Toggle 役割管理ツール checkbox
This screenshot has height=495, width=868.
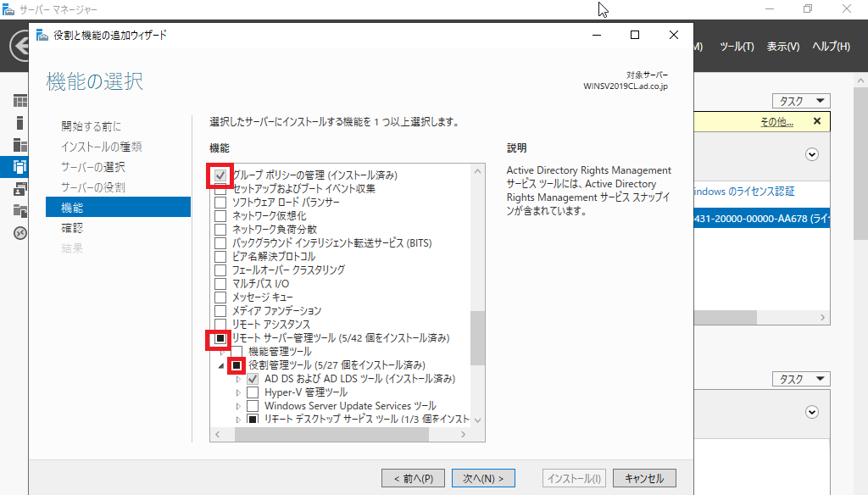click(237, 365)
